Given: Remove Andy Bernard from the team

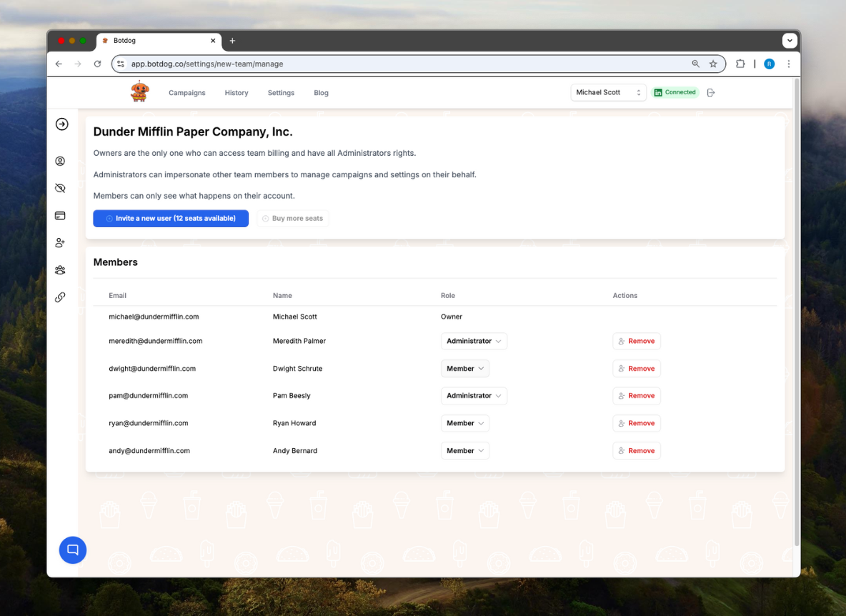Looking at the screenshot, I should tap(637, 450).
